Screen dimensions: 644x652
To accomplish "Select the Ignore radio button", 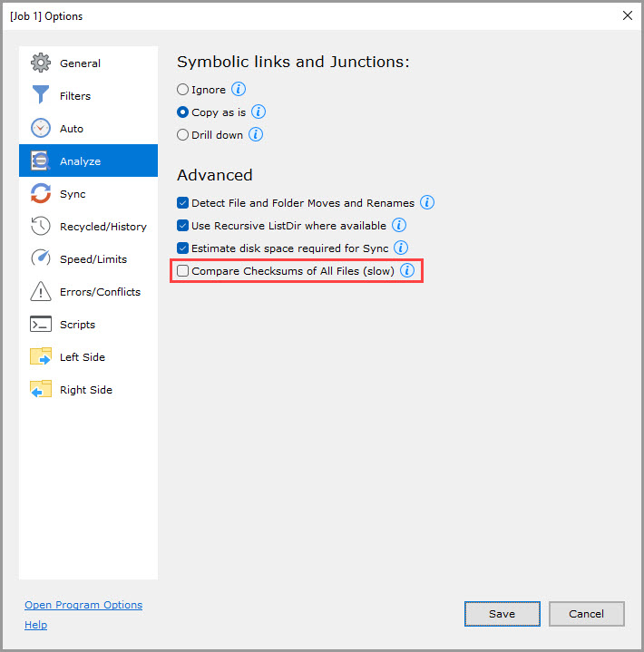I will 183,90.
